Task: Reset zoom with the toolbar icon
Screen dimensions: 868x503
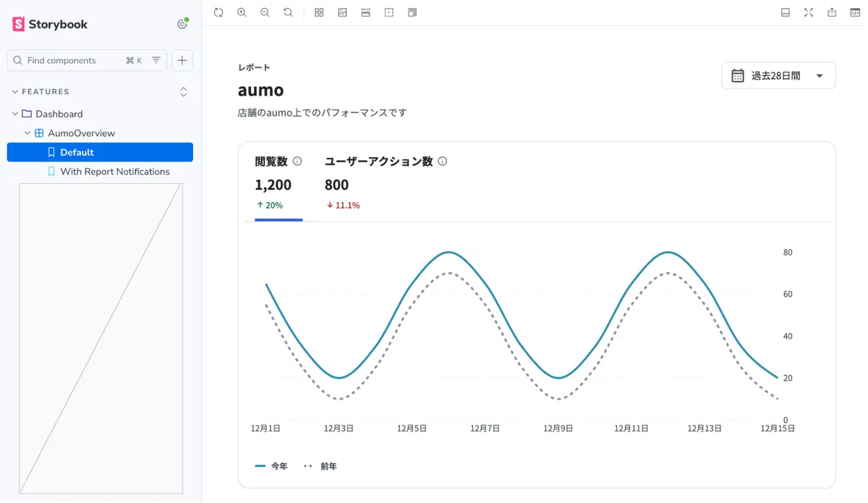Action: click(288, 12)
